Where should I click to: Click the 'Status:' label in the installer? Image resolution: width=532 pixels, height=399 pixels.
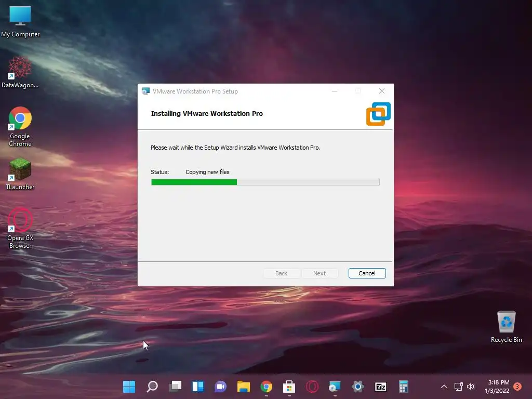pyautogui.click(x=160, y=172)
